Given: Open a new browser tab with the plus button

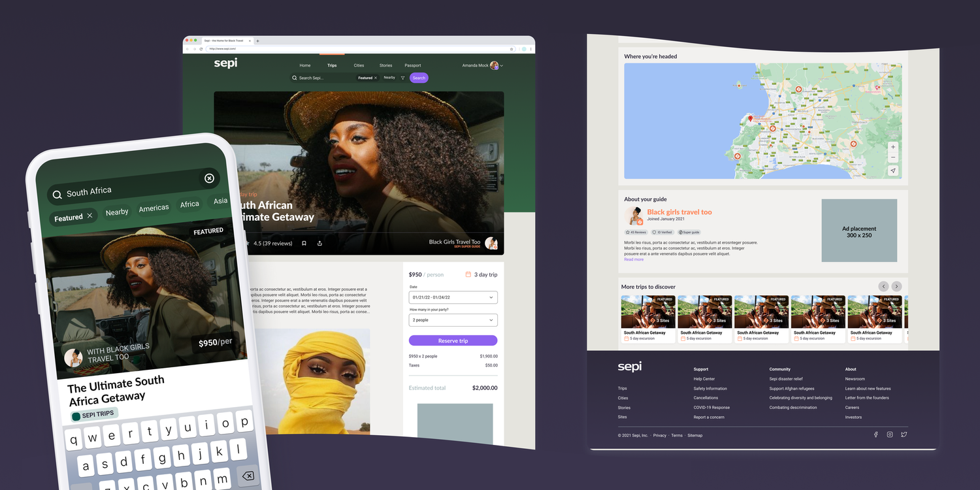Looking at the screenshot, I should tap(257, 41).
